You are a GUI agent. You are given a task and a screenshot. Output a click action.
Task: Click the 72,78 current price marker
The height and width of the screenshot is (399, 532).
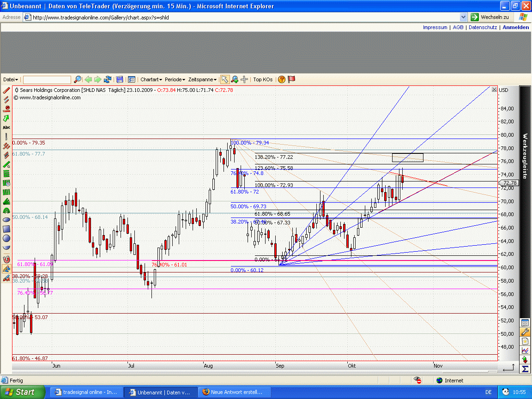[508, 183]
